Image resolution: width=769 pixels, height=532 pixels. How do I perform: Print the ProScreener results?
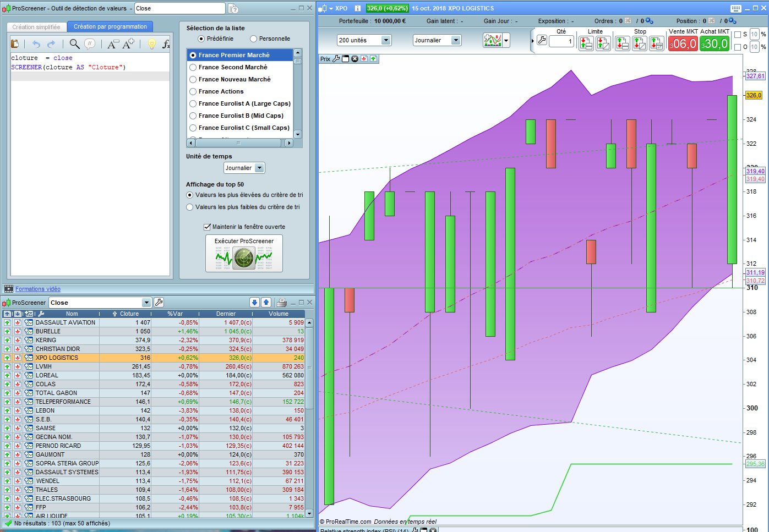282,302
